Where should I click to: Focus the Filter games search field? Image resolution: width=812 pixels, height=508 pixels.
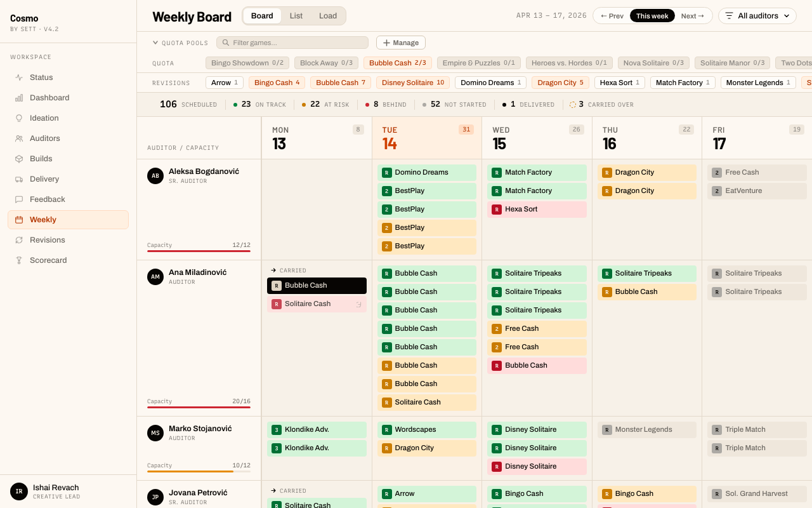coord(292,43)
